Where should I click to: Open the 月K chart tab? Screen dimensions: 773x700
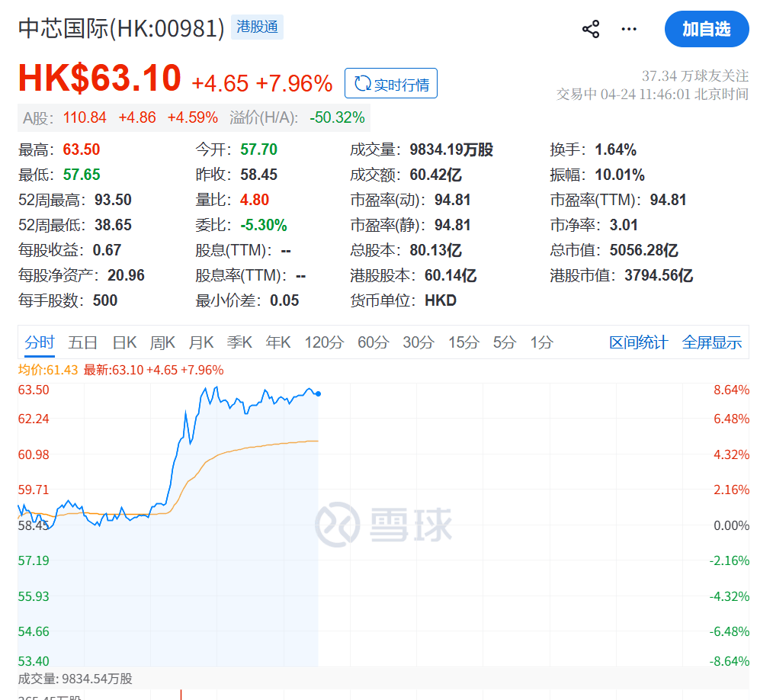[201, 342]
